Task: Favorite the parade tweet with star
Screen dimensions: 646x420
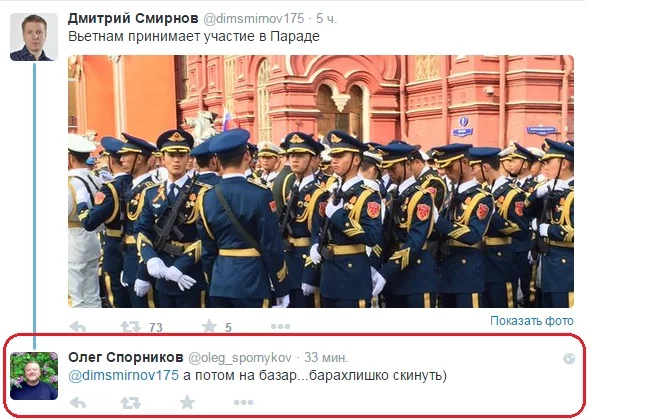Action: pos(209,326)
